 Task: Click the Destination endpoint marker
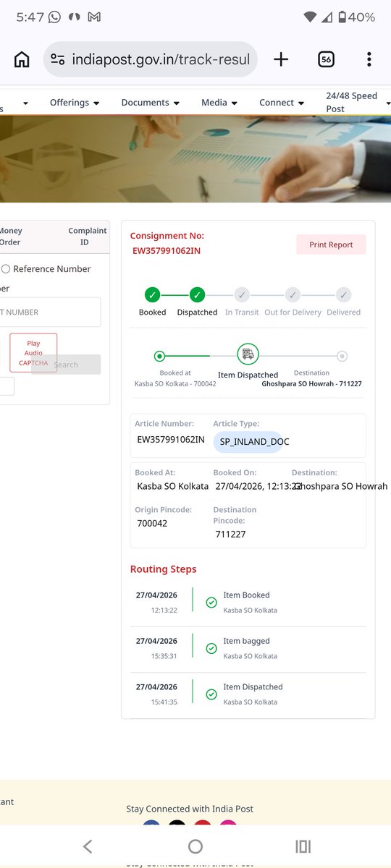tap(342, 356)
